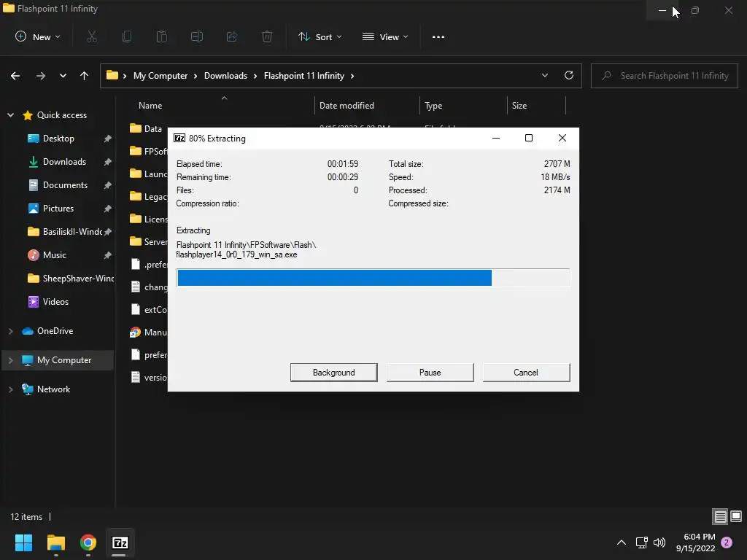This screenshot has width=747, height=560.
Task: Select the FPSoftware folder
Action: tap(149, 152)
